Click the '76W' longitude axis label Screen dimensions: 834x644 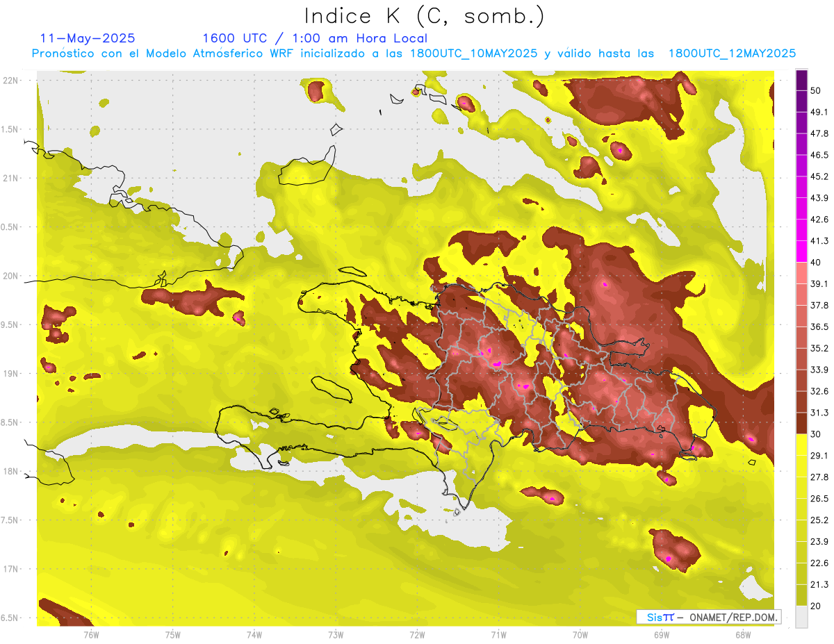pos(91,636)
